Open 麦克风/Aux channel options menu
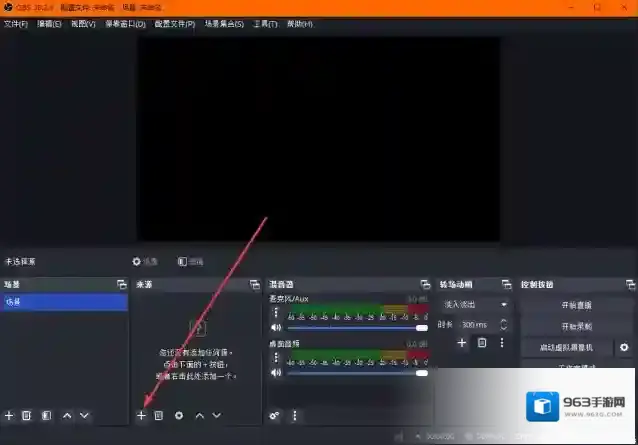638x445 pixels. (276, 312)
